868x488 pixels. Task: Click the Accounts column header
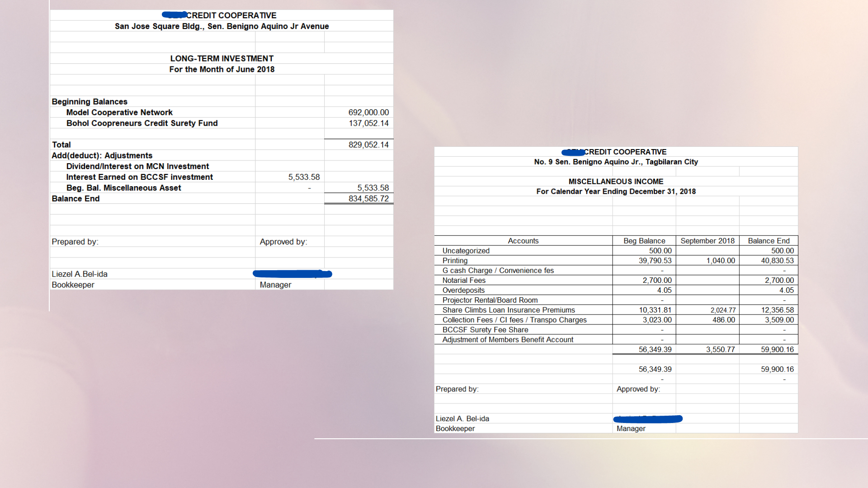tap(523, 241)
